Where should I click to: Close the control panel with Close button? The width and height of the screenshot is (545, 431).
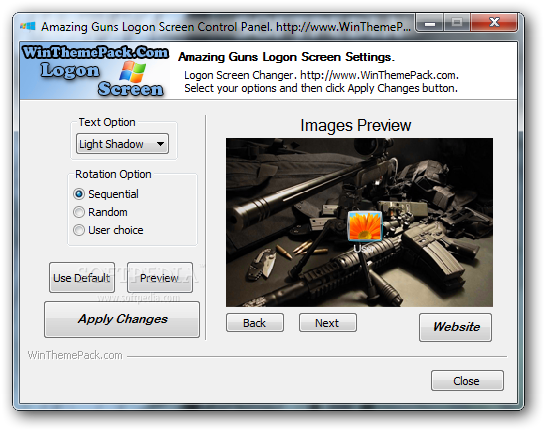click(x=467, y=381)
